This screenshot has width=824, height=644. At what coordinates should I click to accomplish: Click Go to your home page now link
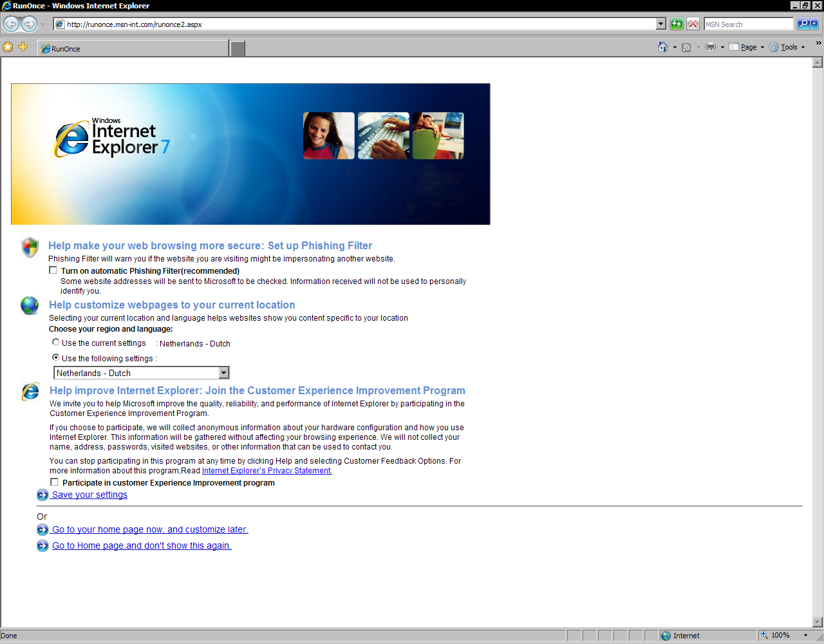[x=149, y=529]
